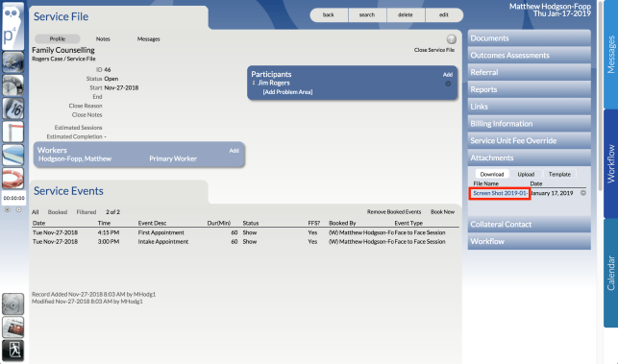The width and height of the screenshot is (618, 364).
Task: Open the Workflow side tab
Action: 610,163
